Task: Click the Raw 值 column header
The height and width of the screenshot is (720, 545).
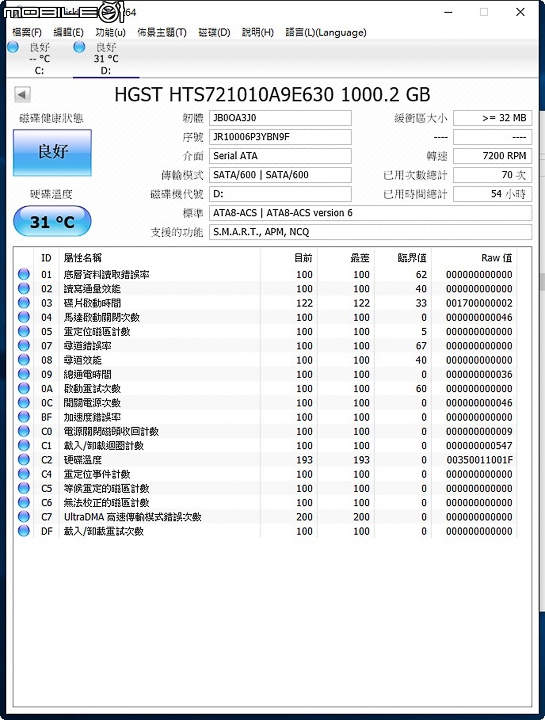Action: tap(474, 258)
